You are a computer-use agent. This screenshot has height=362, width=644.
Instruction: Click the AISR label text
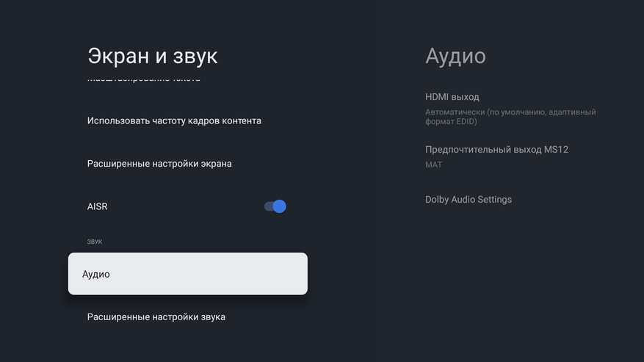pos(98,206)
